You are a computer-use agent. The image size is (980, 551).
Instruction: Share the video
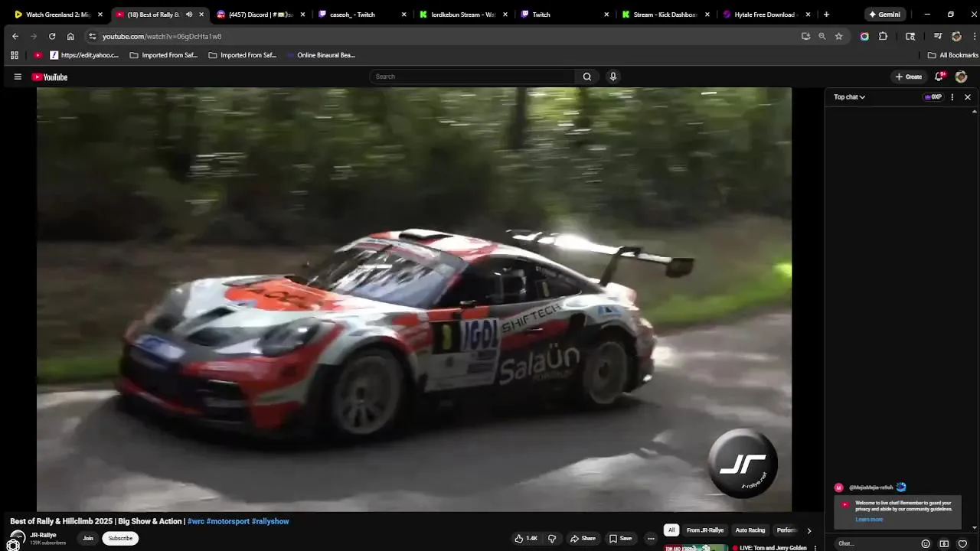click(583, 538)
